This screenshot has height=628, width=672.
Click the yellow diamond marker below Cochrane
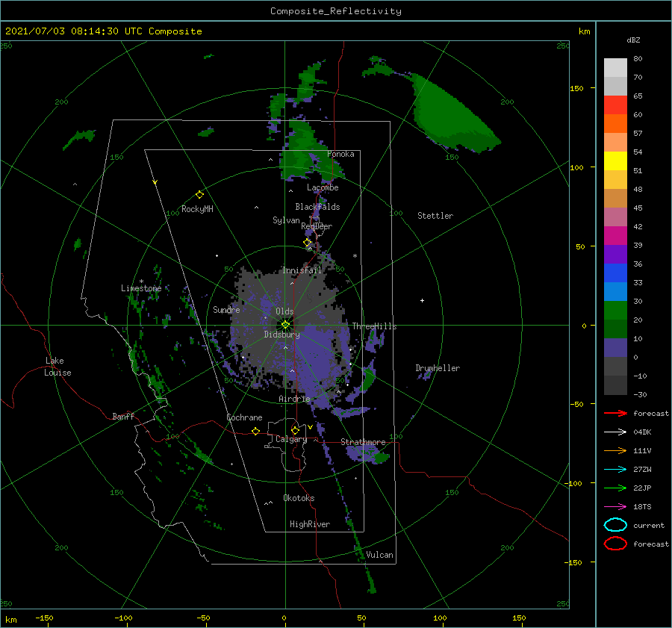pyautogui.click(x=255, y=431)
